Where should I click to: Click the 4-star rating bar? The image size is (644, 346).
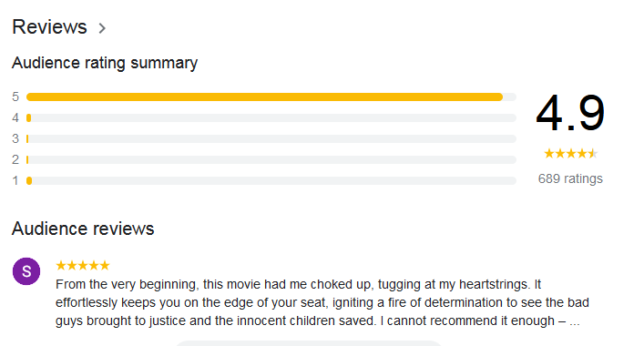coord(271,117)
